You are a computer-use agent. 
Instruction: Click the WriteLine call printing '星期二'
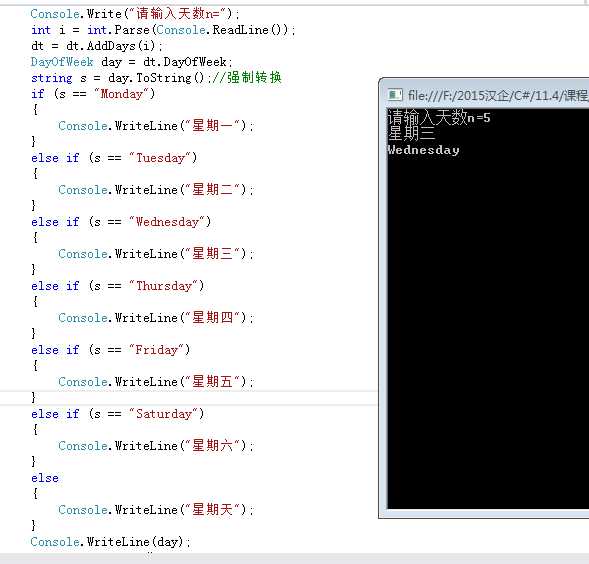[156, 189]
